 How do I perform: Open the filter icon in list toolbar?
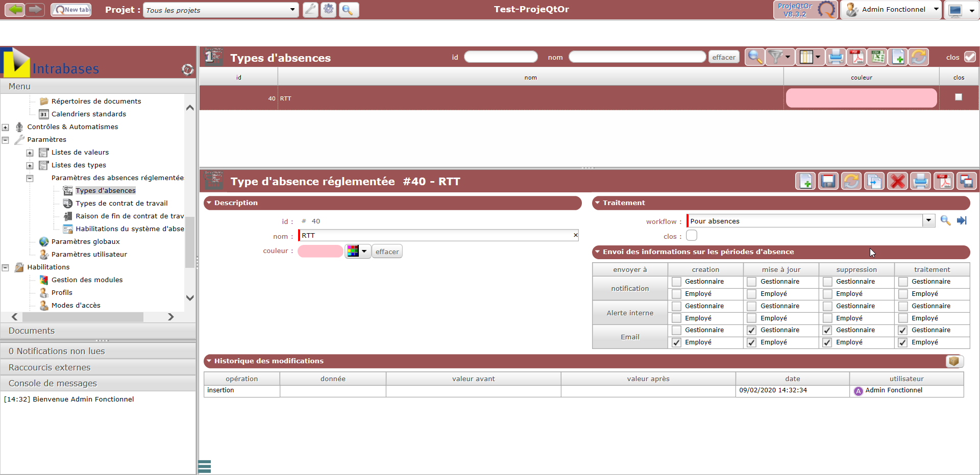pos(775,57)
